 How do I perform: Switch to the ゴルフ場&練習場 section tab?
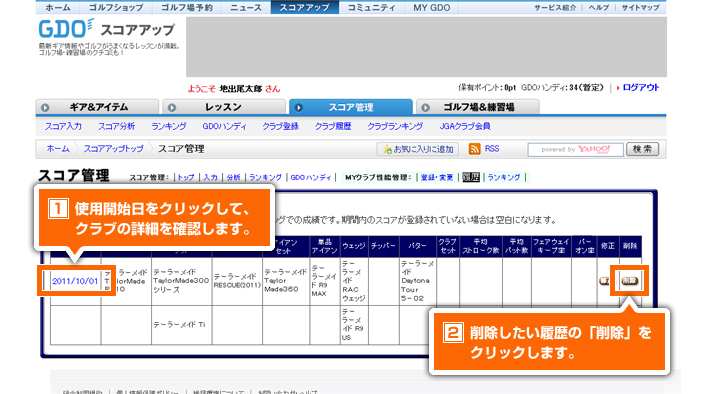click(478, 107)
